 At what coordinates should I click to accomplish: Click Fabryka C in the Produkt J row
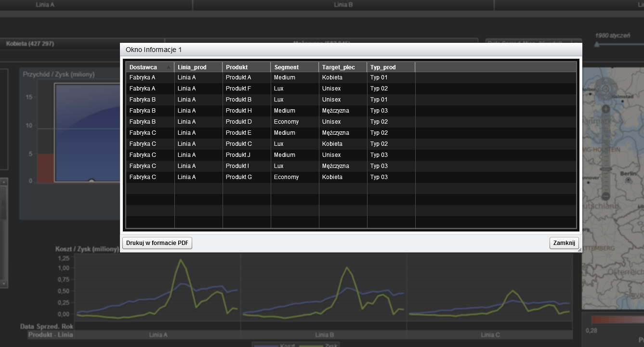[150, 155]
